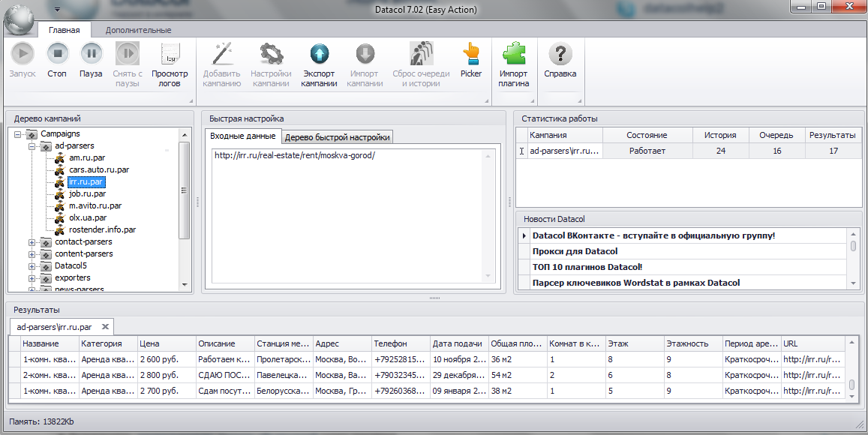Click the Дата подачи column header
Viewport: 868px width, 435px height.
tap(459, 343)
